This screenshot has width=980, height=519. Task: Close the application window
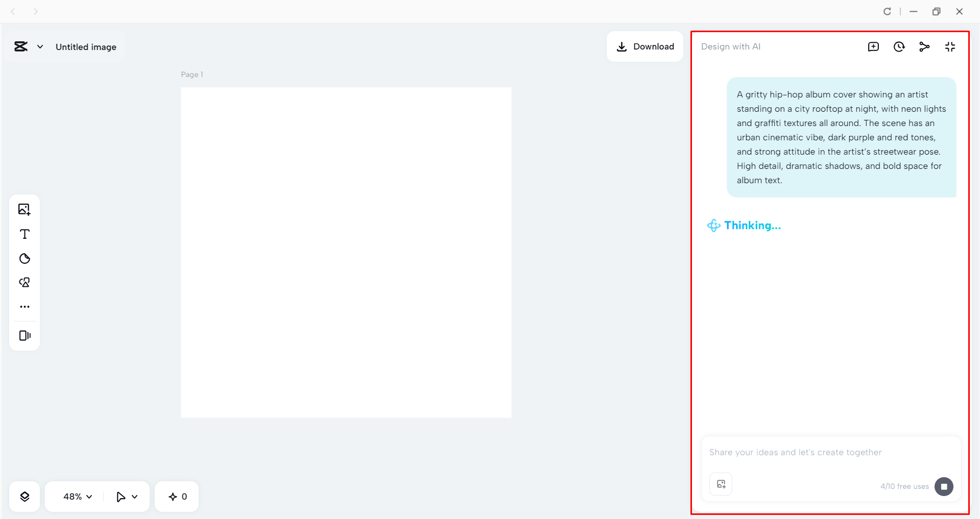click(959, 11)
